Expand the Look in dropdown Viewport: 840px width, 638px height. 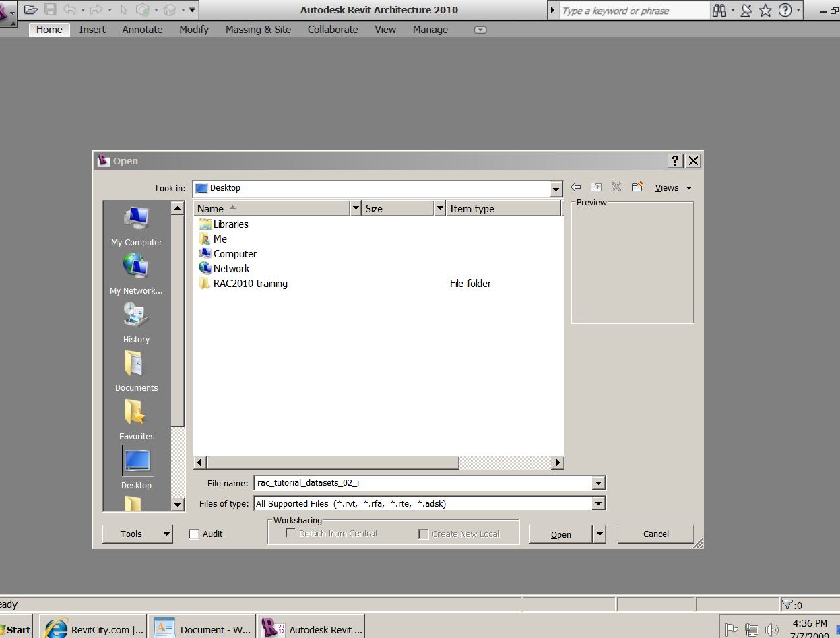tap(556, 189)
